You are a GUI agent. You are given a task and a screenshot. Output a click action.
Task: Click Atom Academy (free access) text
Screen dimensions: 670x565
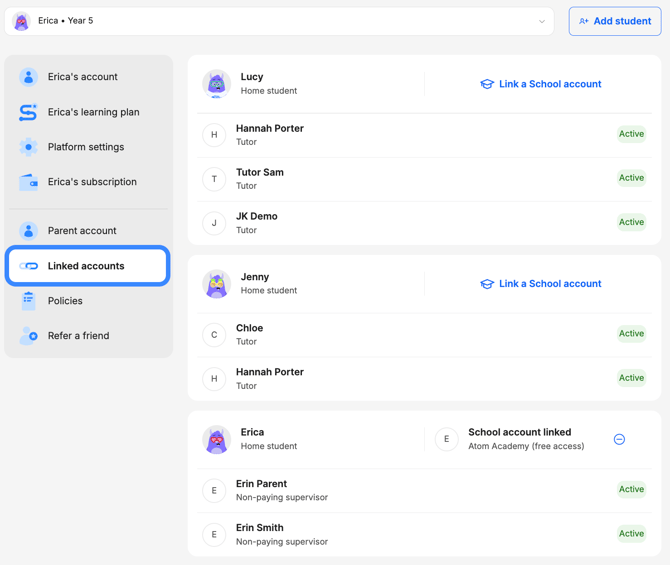(x=526, y=446)
